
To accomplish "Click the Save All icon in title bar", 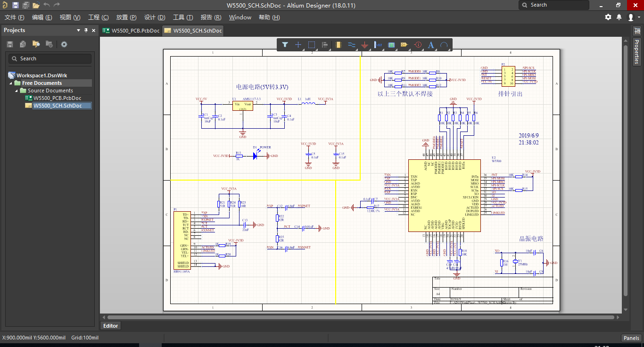I will click(x=25, y=5).
